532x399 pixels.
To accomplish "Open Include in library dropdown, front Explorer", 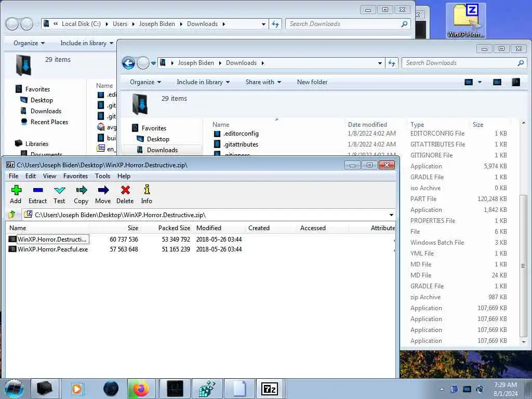I will 203,82.
